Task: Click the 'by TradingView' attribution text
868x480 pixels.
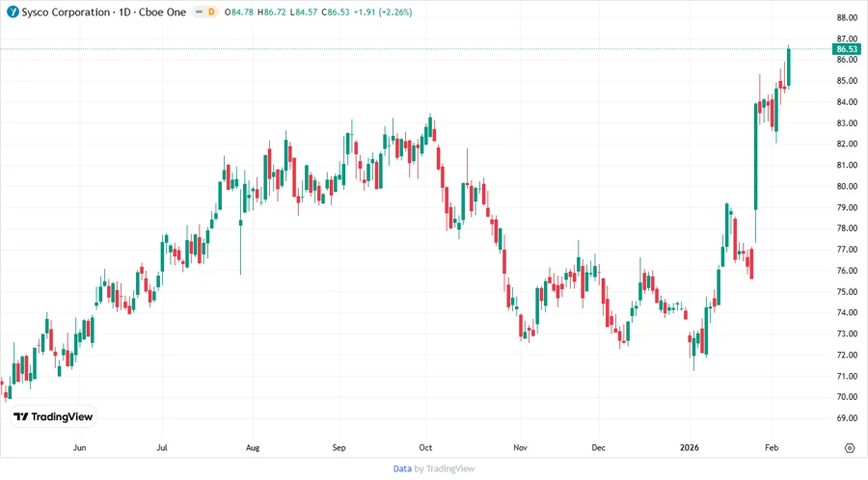Action: [x=445, y=468]
